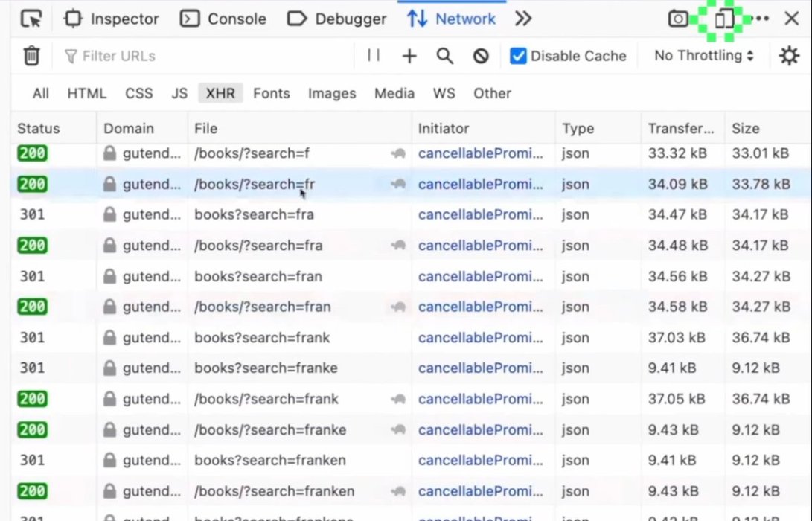Switch to the Debugger tab

pos(336,19)
